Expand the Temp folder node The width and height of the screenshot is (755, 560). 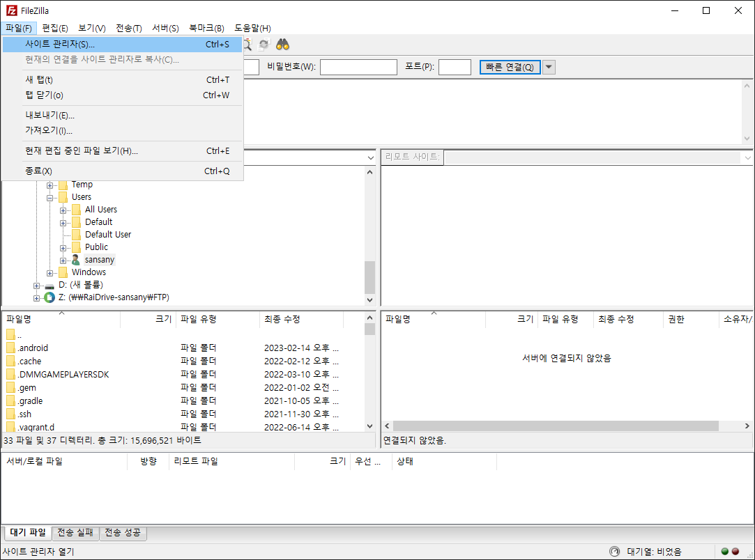(x=49, y=185)
